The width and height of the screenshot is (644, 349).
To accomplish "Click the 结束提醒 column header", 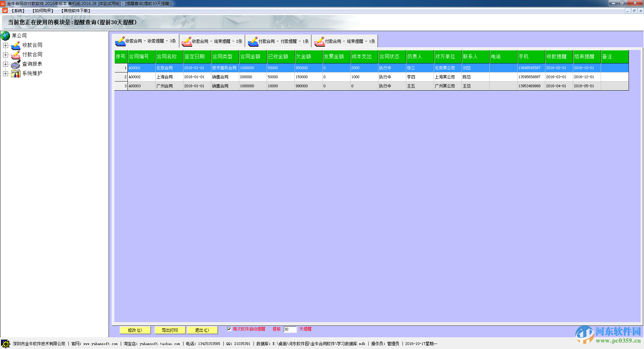I will pos(587,57).
